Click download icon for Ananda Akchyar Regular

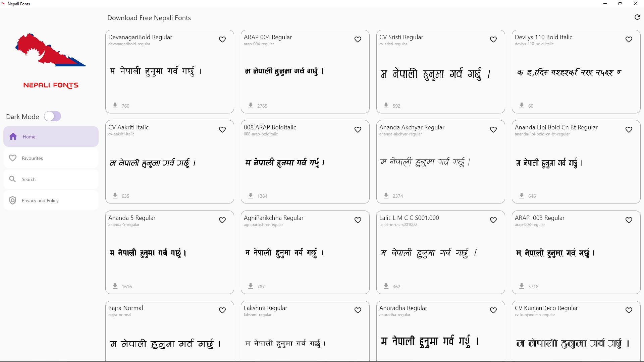(x=386, y=195)
